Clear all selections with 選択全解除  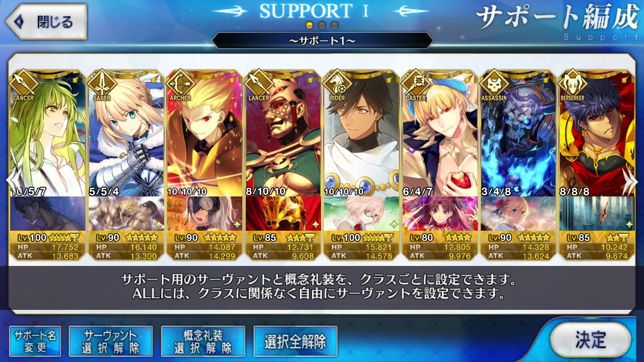tap(295, 341)
